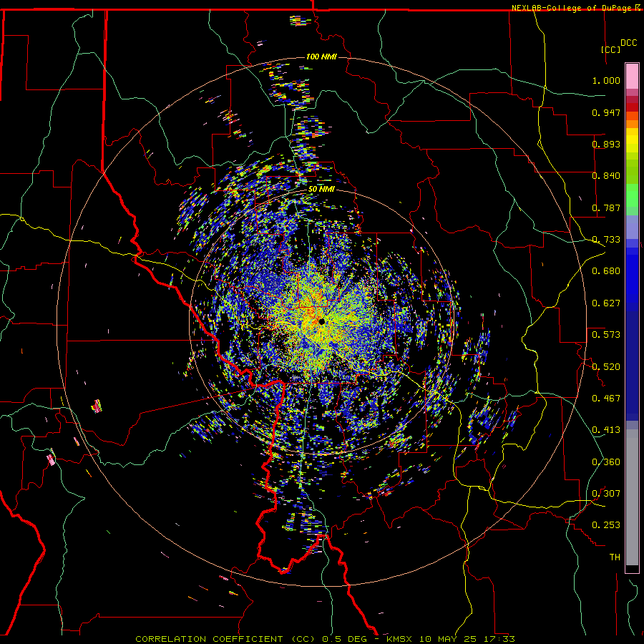Click the 0.573 legend value
Viewport: 644px width, 644px height.
coord(606,335)
